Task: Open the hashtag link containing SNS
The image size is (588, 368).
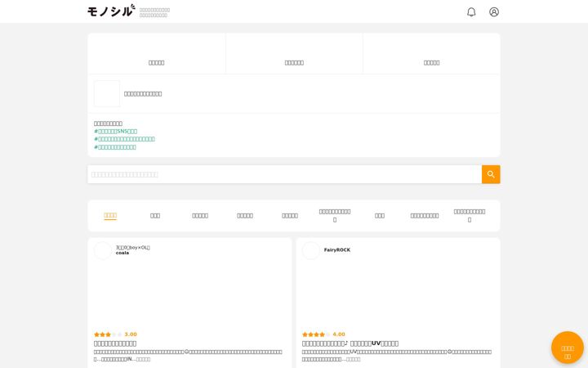Action: click(115, 131)
